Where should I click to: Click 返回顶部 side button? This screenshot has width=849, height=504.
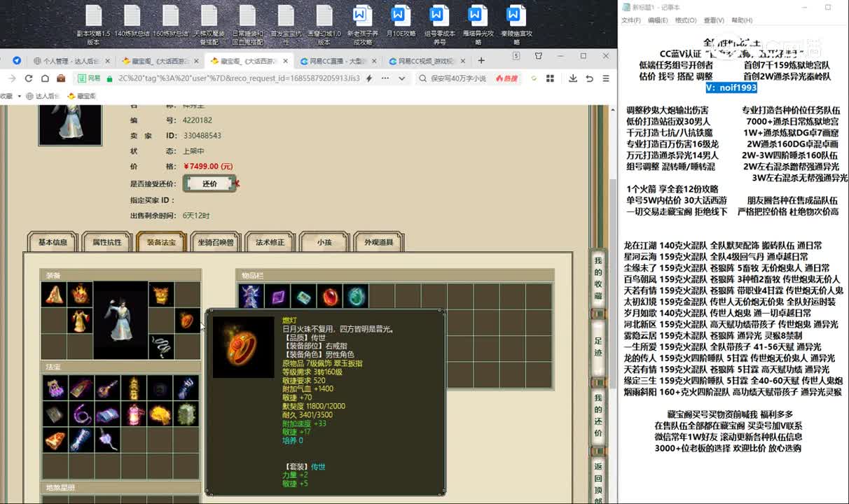(x=598, y=482)
